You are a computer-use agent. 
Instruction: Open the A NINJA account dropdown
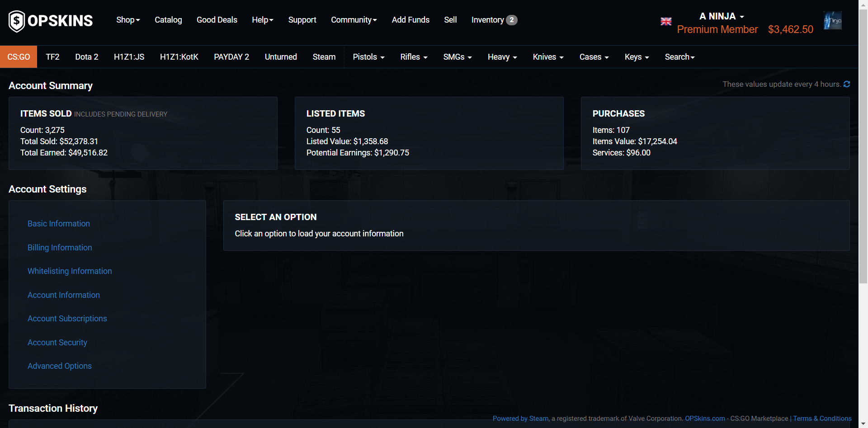point(722,16)
